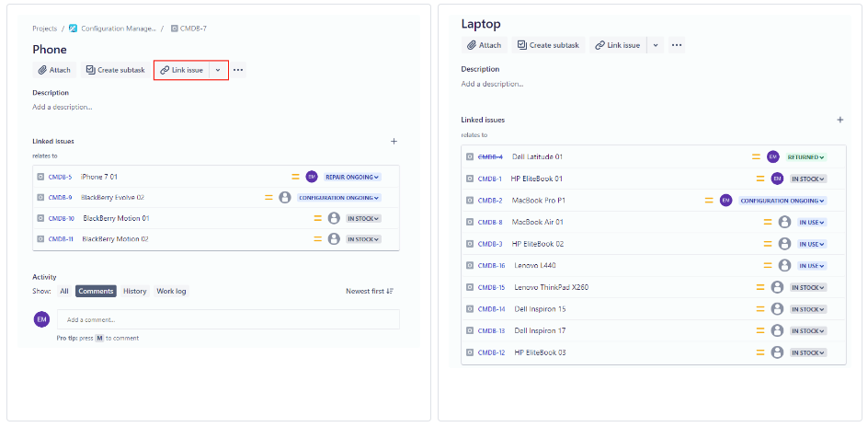868x427 pixels.
Task: Open IN USE status dropdown for Lenovo L440
Action: click(812, 266)
